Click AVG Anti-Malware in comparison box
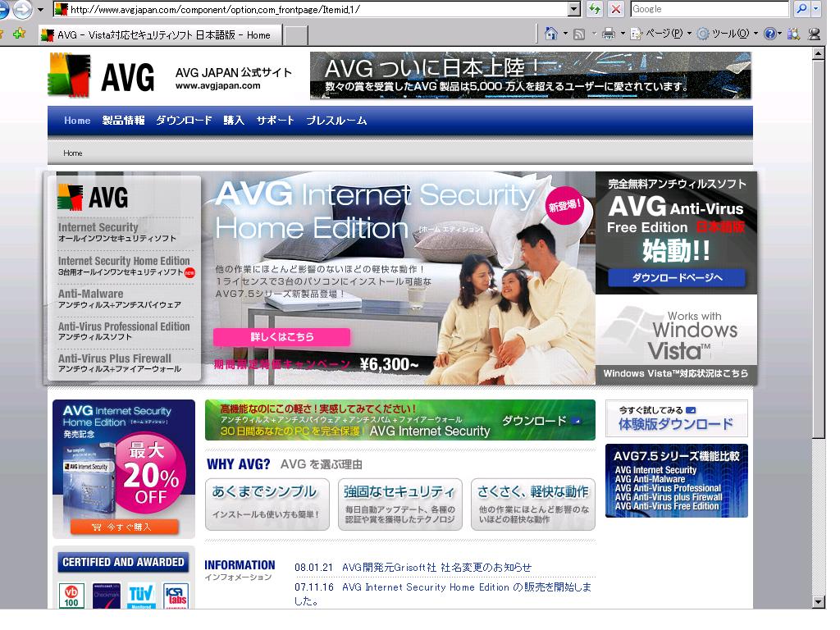Screen dimensions: 840x630 point(650,479)
